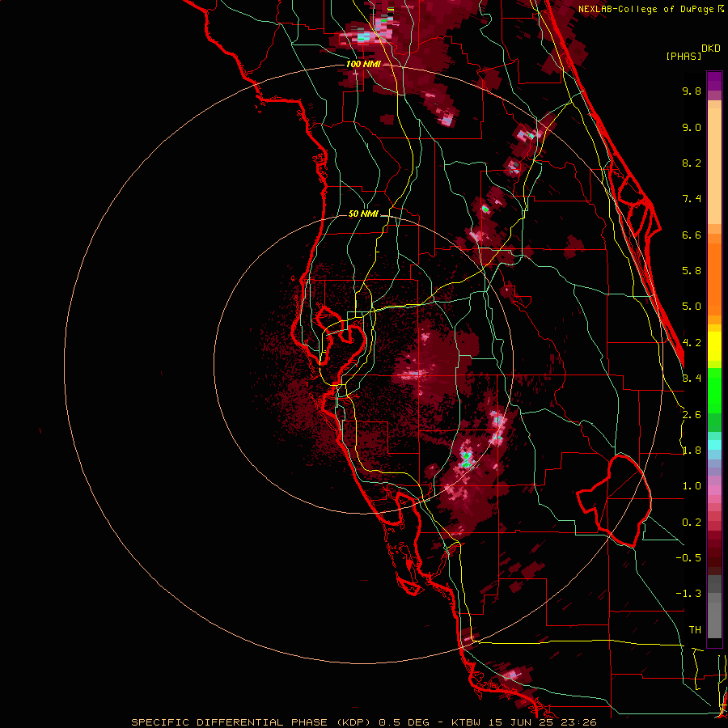Viewport: 728px width, 728px height.
Task: Click the 15 JUN 25 date text
Action: click(x=521, y=722)
